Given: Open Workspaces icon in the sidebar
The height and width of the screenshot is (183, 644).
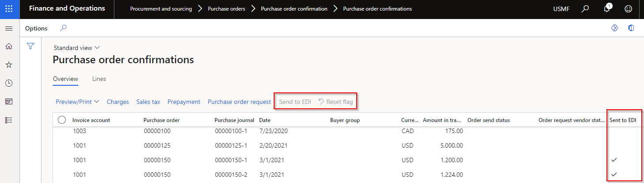Looking at the screenshot, I should pos(9,102).
